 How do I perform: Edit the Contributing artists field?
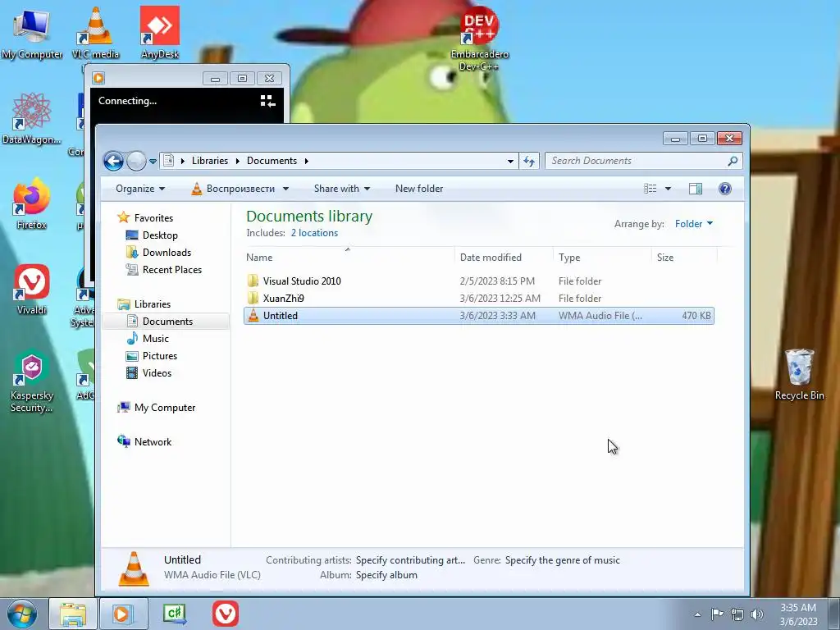(410, 560)
